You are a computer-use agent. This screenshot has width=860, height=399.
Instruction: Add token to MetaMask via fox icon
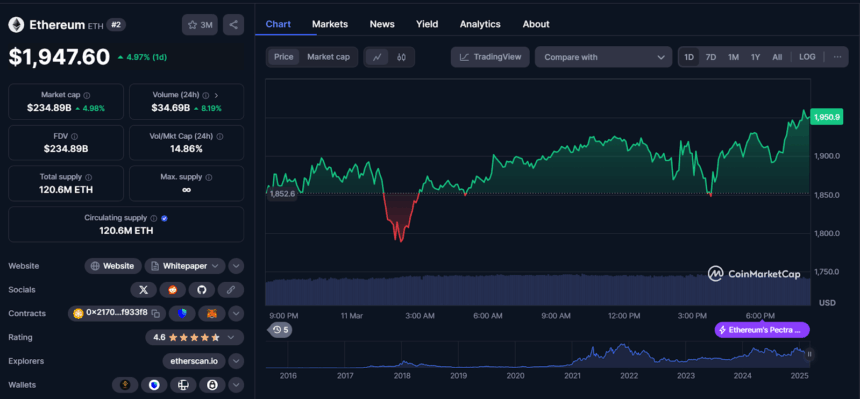(x=212, y=313)
